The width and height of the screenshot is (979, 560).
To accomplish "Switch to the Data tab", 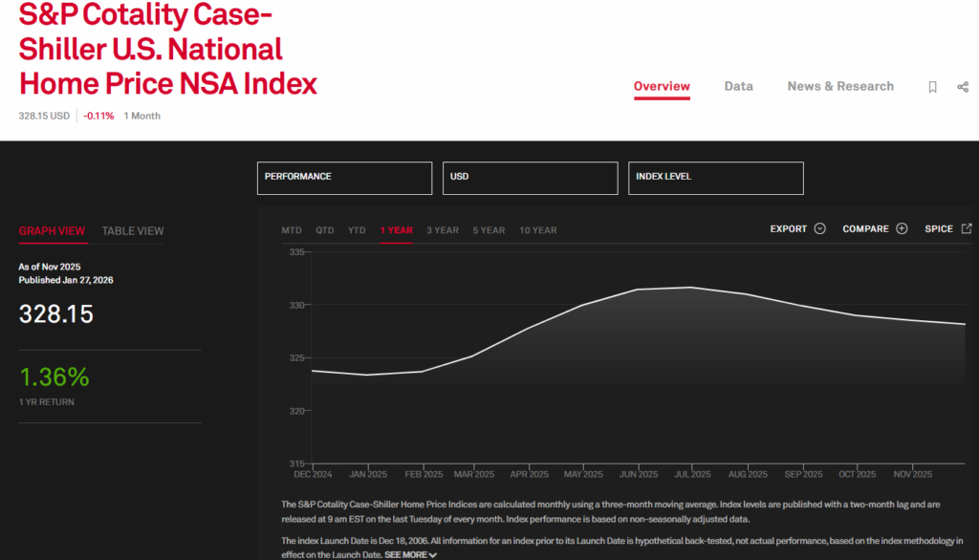I will click(x=738, y=86).
